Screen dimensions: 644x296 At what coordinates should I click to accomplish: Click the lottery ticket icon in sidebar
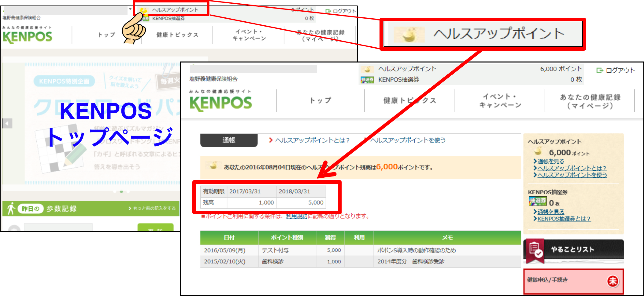point(537,201)
